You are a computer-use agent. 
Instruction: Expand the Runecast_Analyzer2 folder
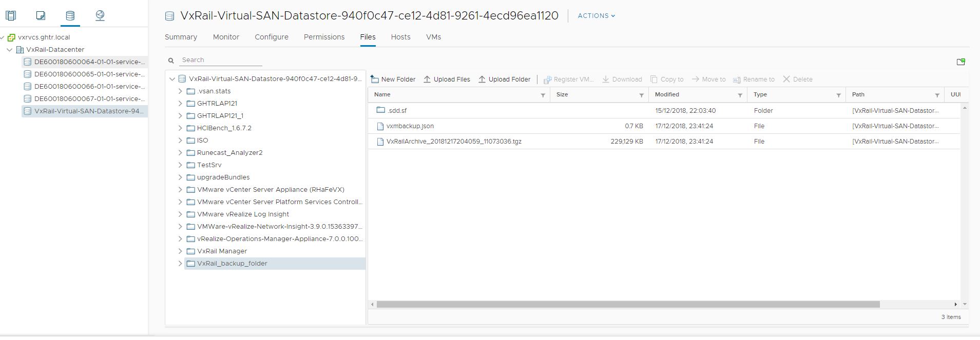pyautogui.click(x=180, y=153)
